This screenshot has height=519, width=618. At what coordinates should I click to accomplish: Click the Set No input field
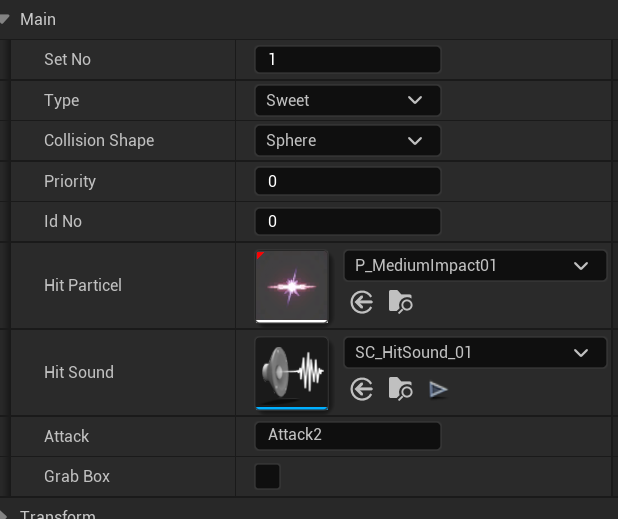(348, 60)
